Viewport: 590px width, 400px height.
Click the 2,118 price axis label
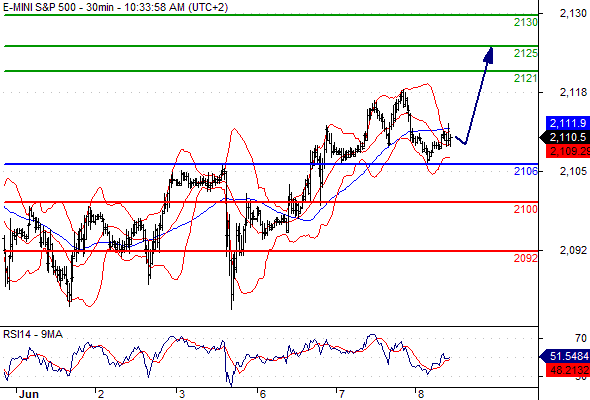(x=573, y=92)
